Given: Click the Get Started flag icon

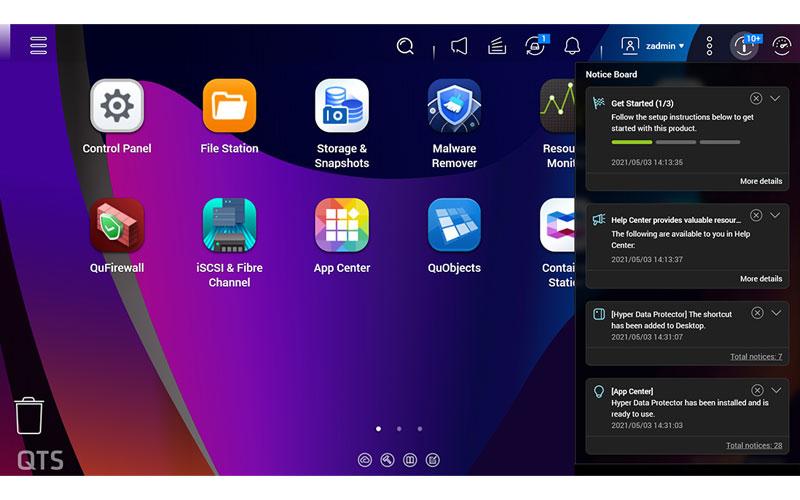Looking at the screenshot, I should (598, 103).
